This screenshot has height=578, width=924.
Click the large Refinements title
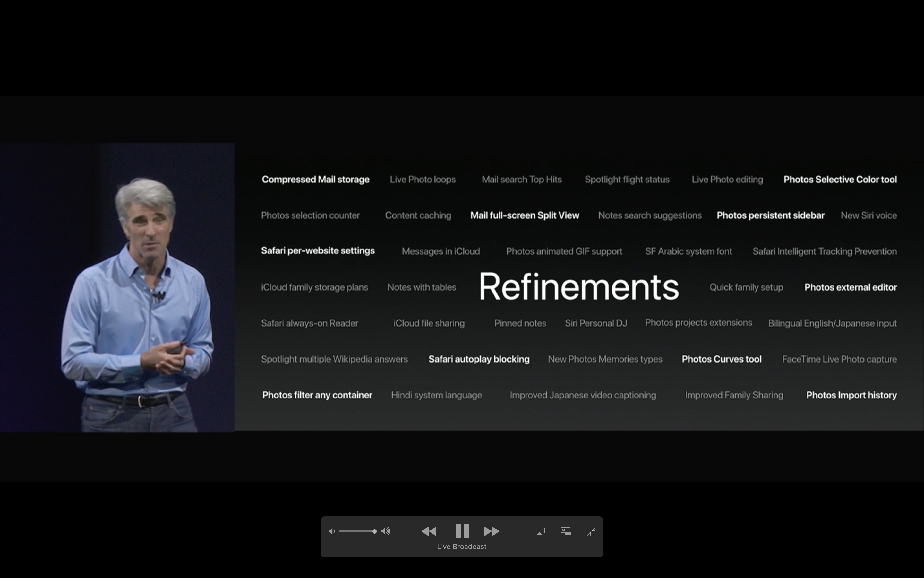tap(579, 286)
